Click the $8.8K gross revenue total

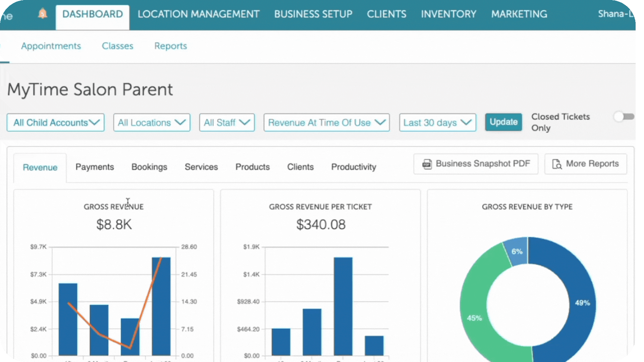114,225
